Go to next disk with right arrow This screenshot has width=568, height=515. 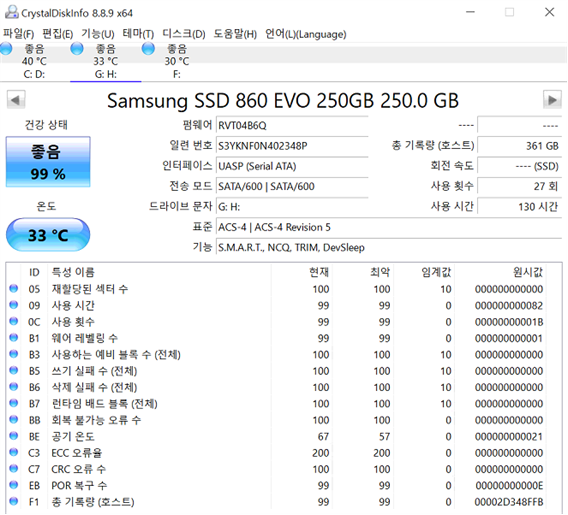click(x=552, y=99)
